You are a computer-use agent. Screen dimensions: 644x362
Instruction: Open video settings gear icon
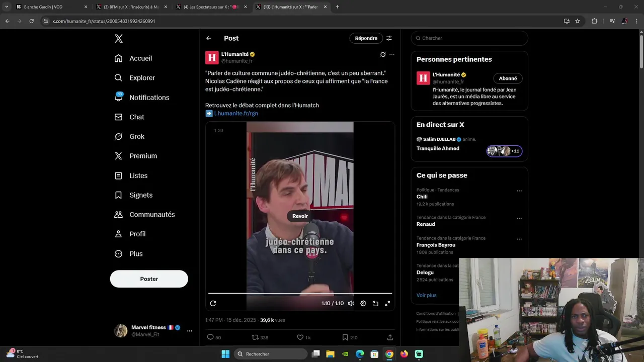363,303
